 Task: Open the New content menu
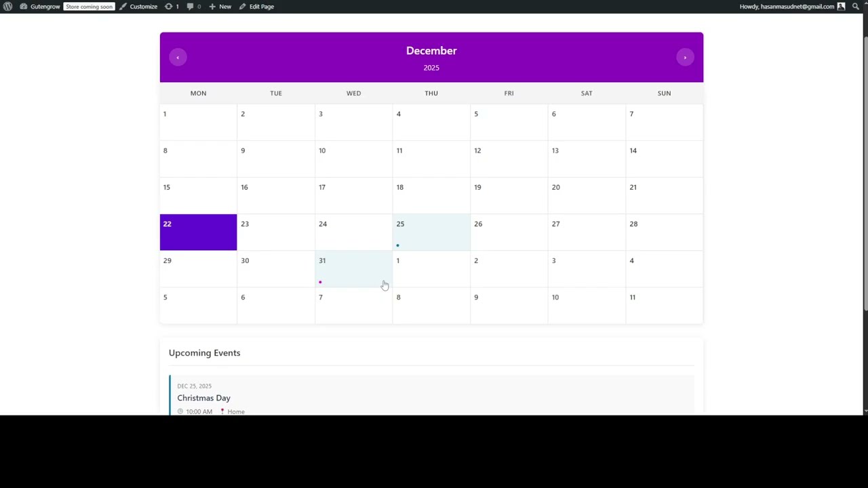coord(220,6)
